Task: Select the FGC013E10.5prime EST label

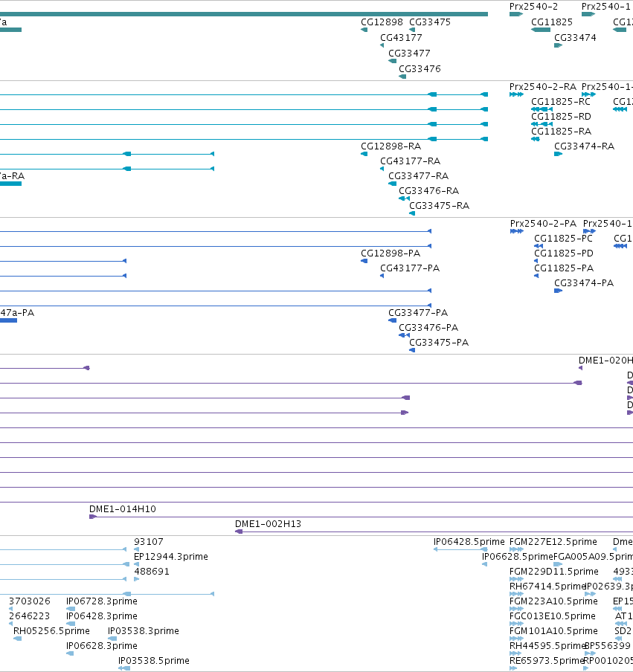Action: (x=553, y=616)
